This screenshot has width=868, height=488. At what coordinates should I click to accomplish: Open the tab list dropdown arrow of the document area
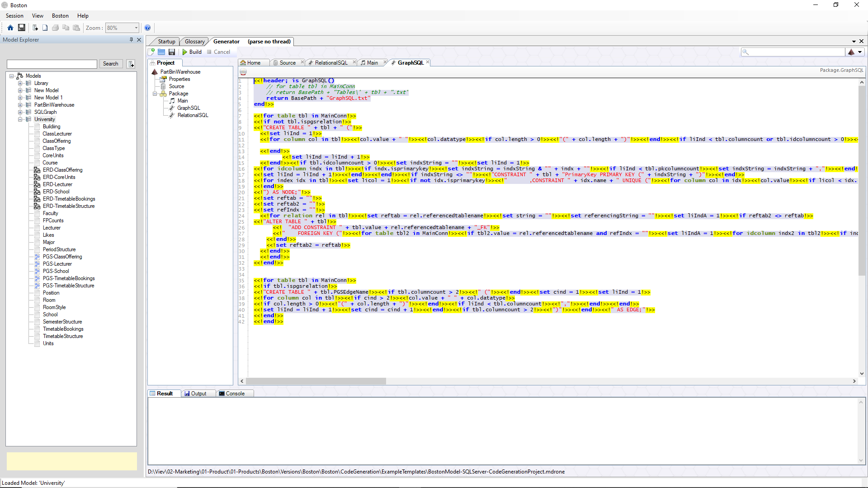click(x=854, y=42)
